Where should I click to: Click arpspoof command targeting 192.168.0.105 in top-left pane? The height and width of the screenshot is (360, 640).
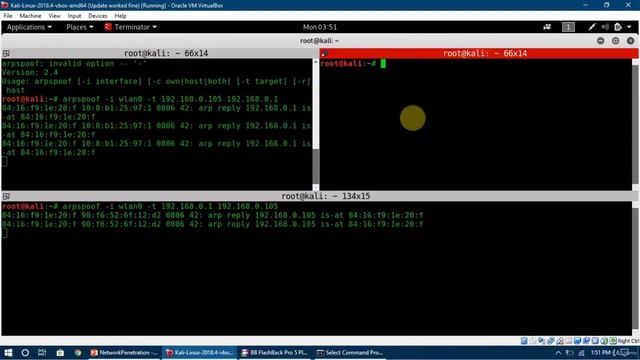point(170,99)
